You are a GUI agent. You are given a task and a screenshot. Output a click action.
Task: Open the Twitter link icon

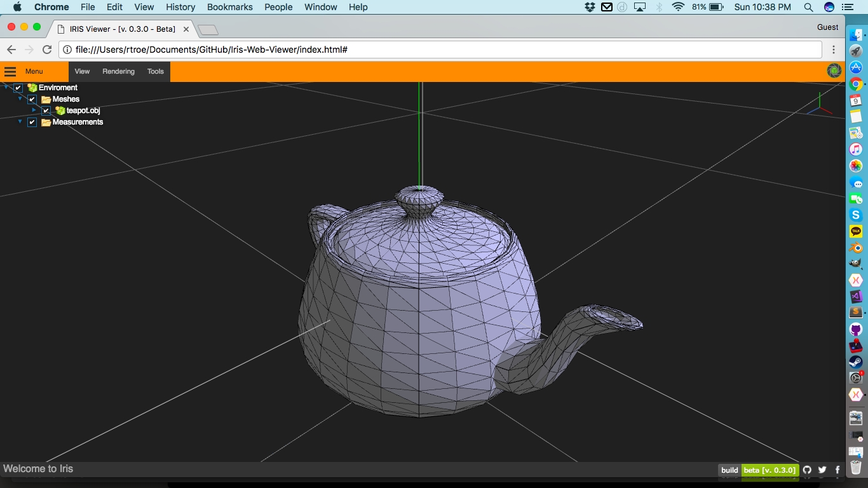coord(822,470)
